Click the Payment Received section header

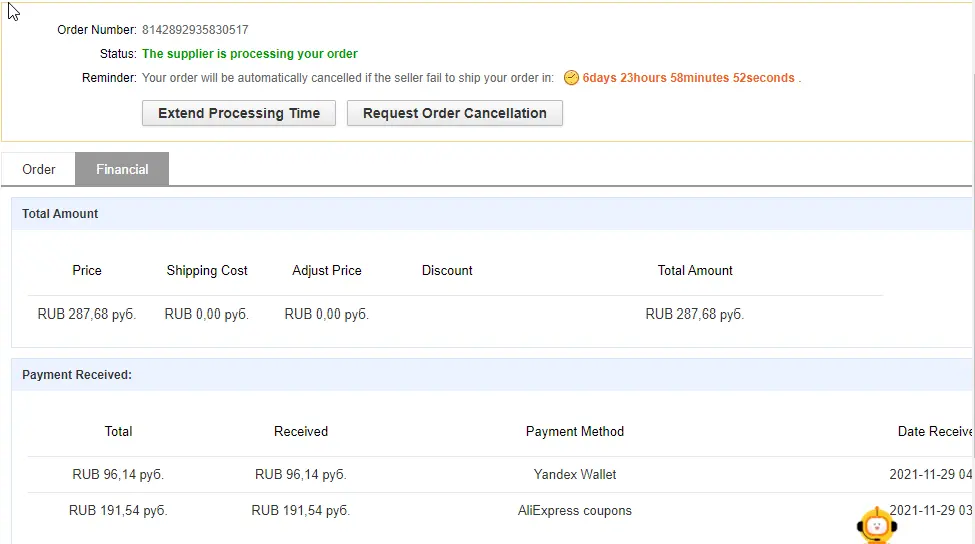tap(76, 375)
